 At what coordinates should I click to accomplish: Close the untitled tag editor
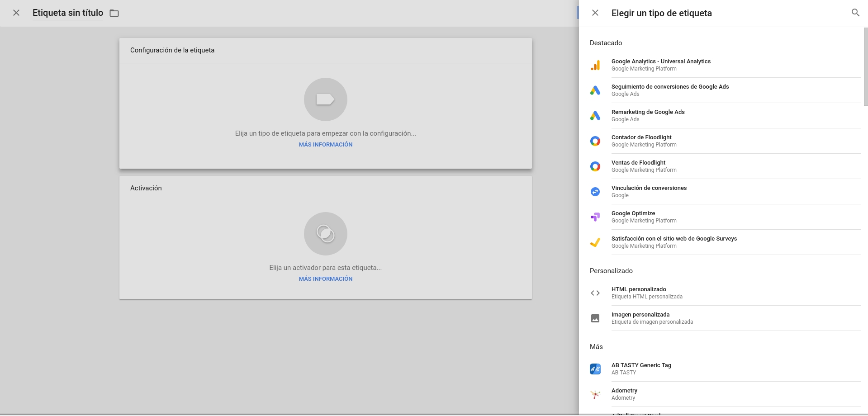point(16,13)
